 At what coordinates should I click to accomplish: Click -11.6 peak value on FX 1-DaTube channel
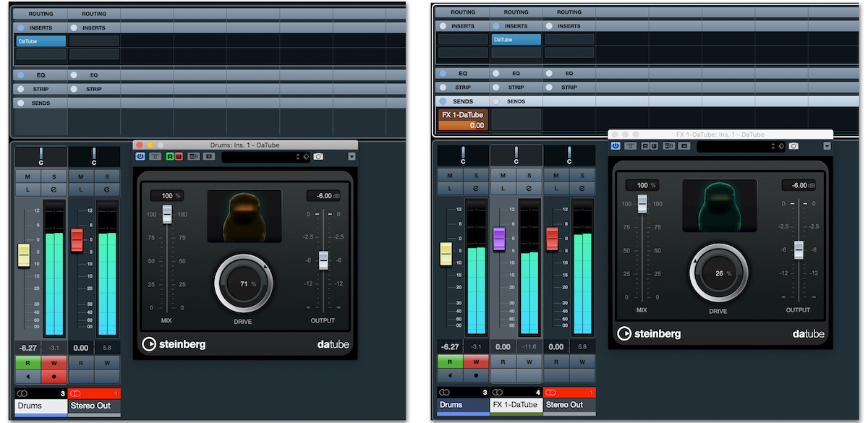(x=529, y=346)
